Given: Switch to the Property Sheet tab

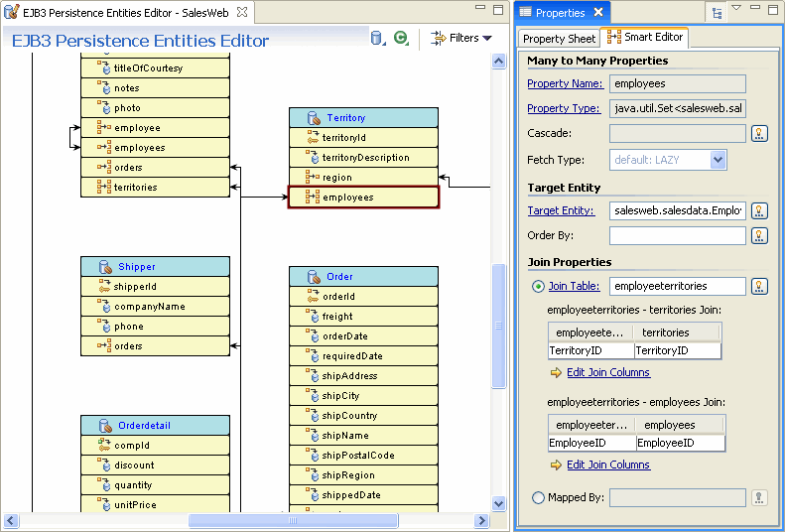Looking at the screenshot, I should 559,39.
